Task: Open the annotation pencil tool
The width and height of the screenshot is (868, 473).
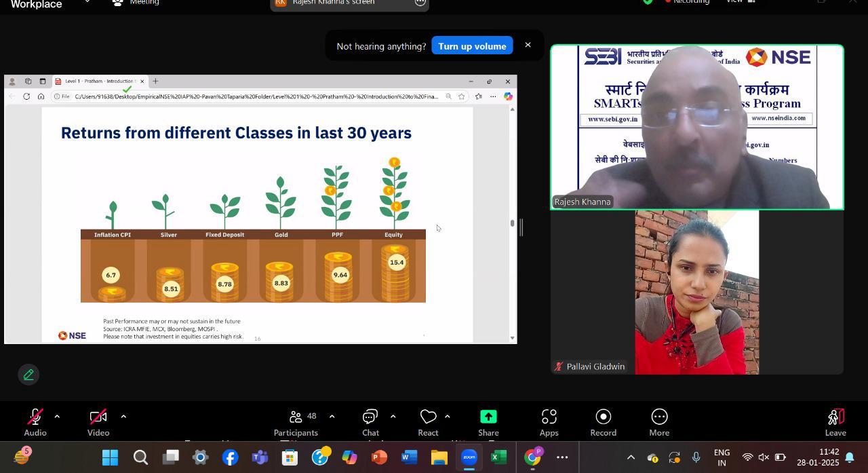Action: click(28, 375)
